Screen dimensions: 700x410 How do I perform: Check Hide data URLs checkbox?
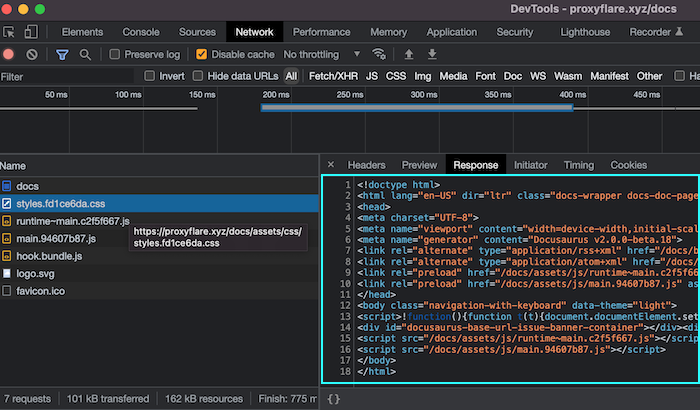click(198, 76)
